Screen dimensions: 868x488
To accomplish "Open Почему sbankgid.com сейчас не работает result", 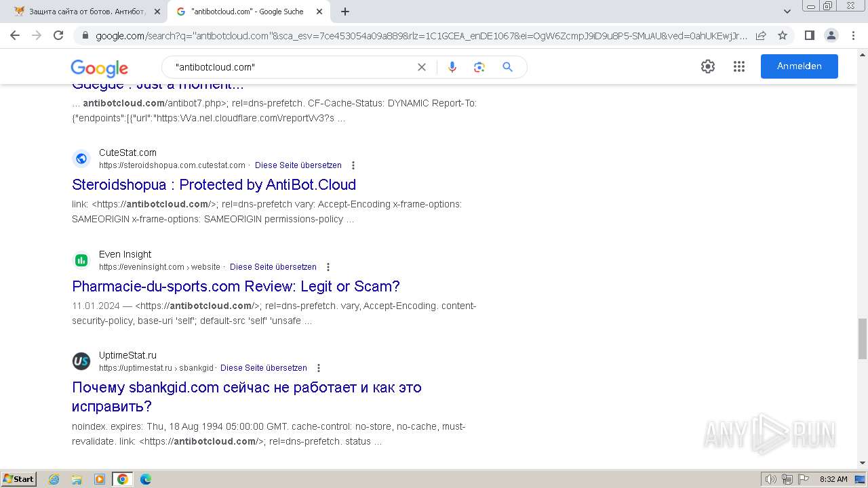I will click(247, 397).
